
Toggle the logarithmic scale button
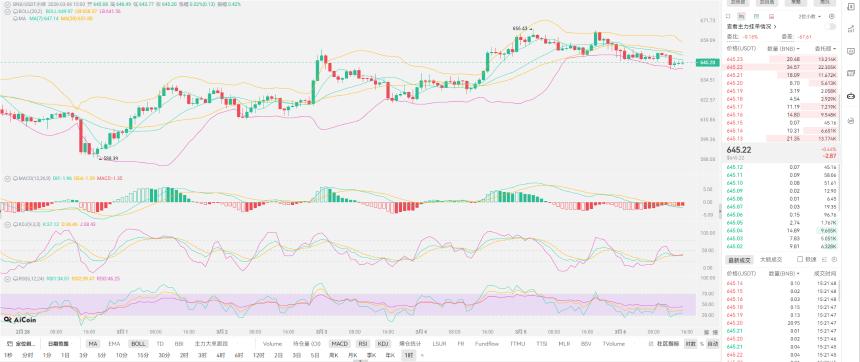pos(690,344)
